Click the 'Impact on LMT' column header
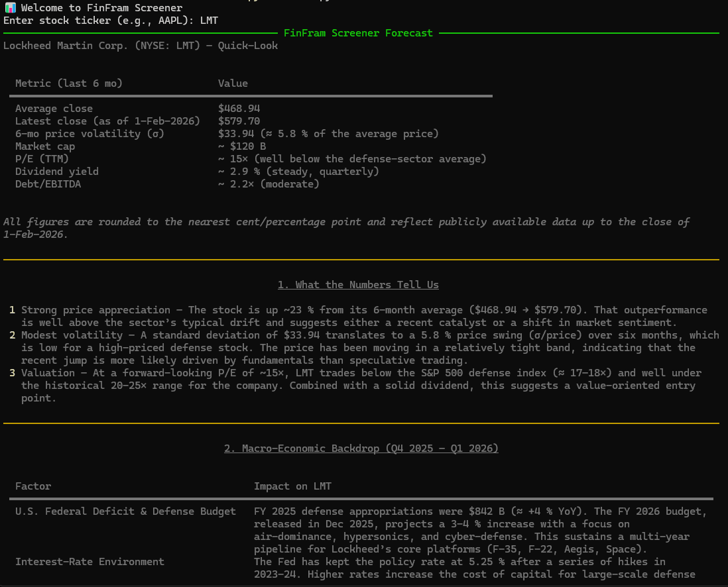The width and height of the screenshot is (728, 587). click(292, 486)
